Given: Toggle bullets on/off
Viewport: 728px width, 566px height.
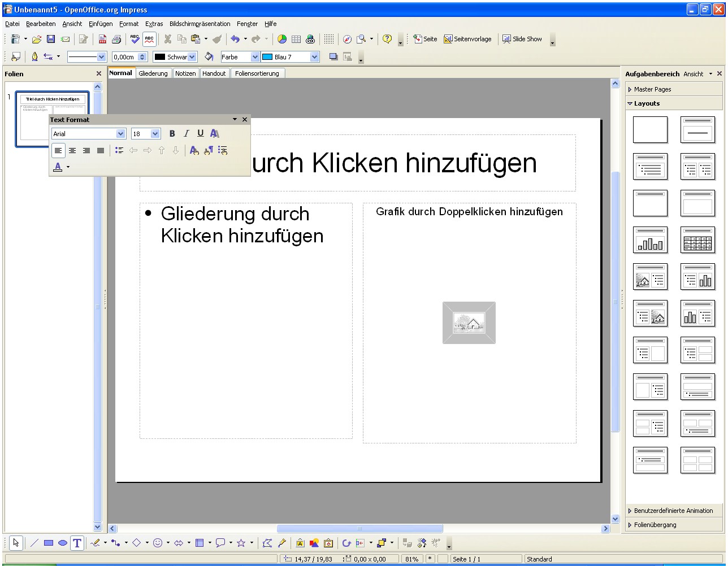Looking at the screenshot, I should point(119,150).
